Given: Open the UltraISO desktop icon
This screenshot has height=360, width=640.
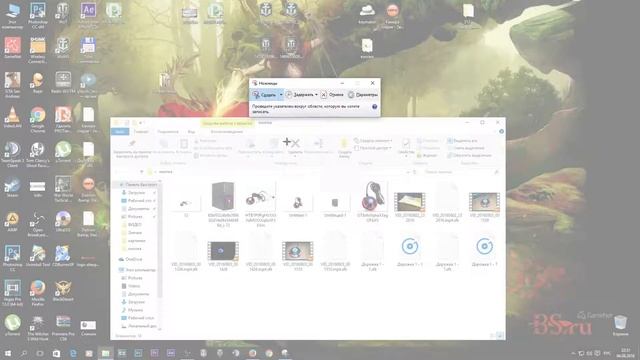Looking at the screenshot, I should (63, 219).
